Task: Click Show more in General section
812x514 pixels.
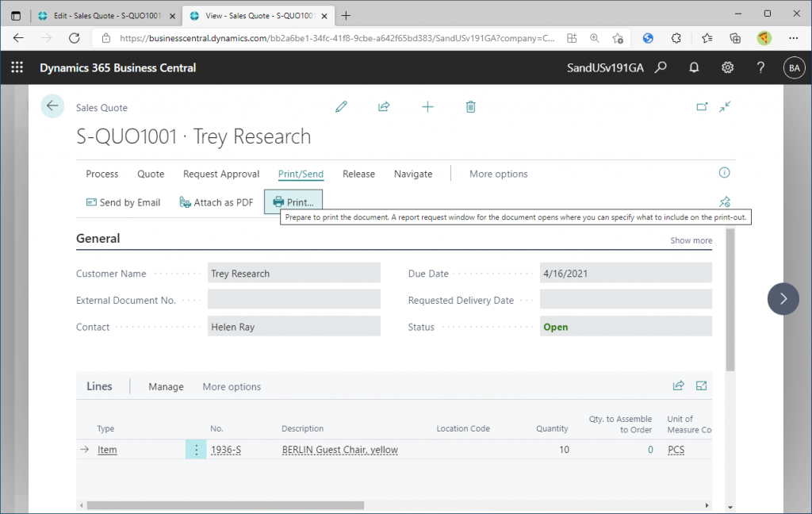Action: 691,240
